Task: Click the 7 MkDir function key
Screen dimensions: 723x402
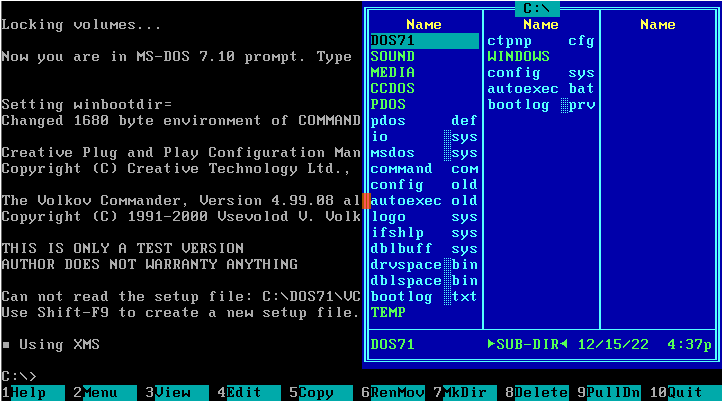Action: pyautogui.click(x=465, y=393)
